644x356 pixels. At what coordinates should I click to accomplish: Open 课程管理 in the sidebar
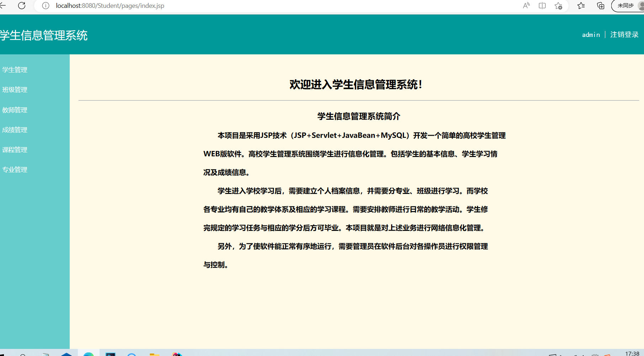tap(15, 150)
